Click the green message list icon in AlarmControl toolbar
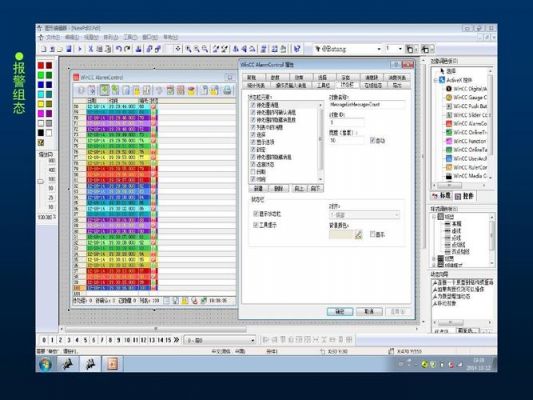This screenshot has width=533, height=400. [x=104, y=90]
